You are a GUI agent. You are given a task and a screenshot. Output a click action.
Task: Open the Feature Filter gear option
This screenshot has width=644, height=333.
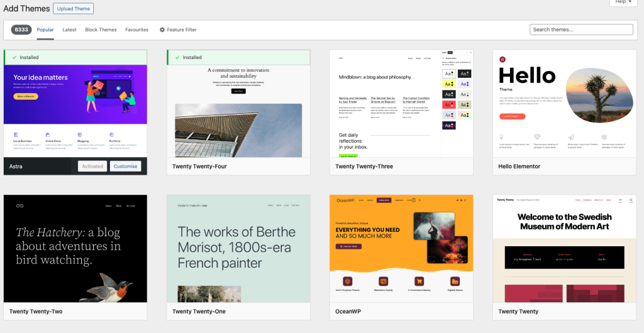178,30
